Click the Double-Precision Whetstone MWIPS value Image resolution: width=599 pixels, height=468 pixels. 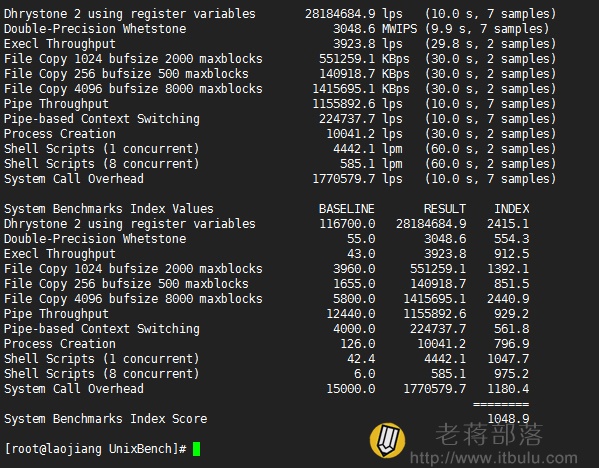(x=375, y=29)
